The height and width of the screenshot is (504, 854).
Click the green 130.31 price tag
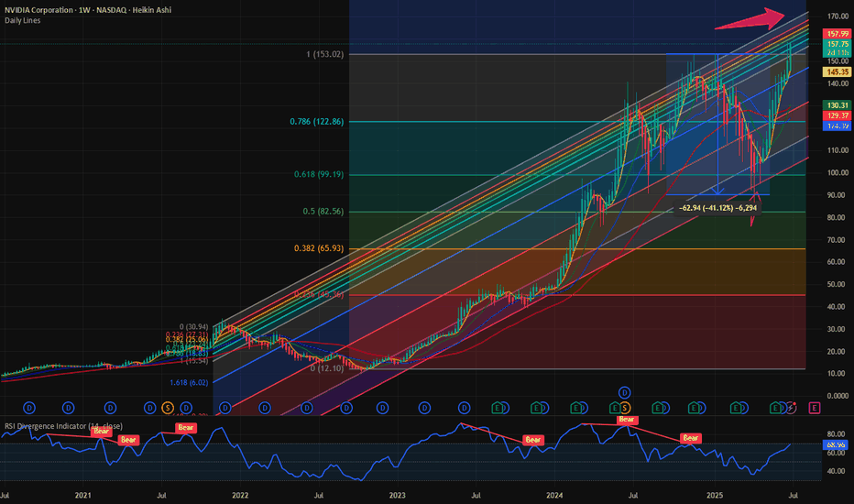[838, 105]
